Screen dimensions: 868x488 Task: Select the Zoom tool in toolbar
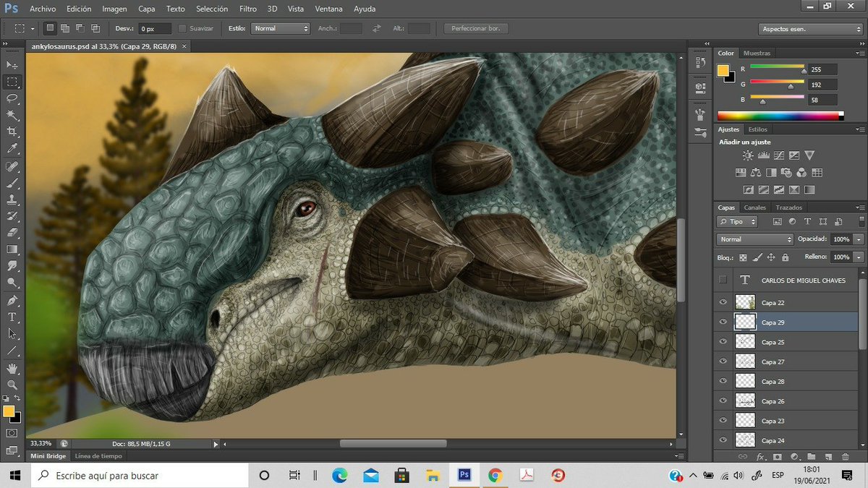tap(12, 385)
